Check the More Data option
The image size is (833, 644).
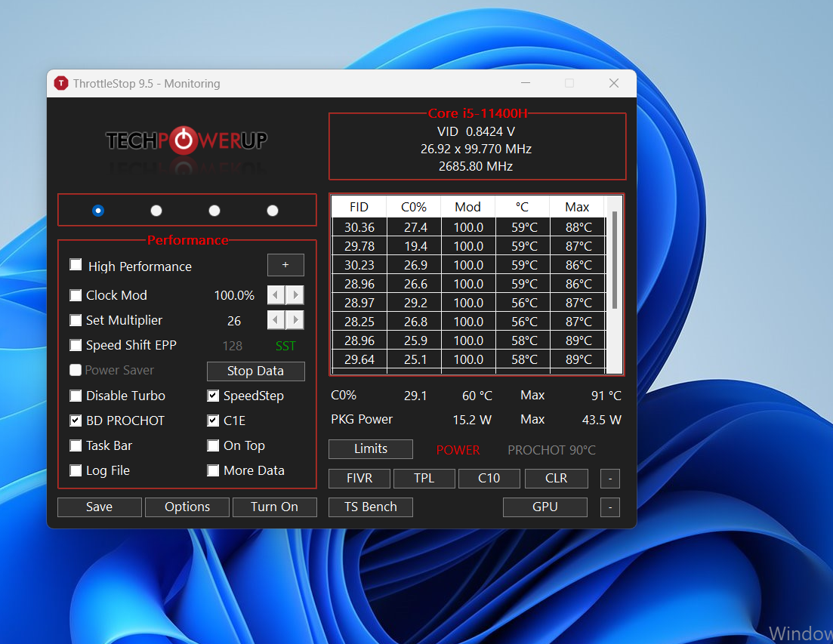[213, 470]
